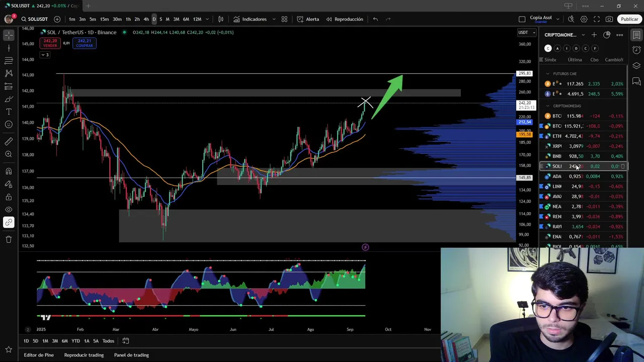This screenshot has width=644, height=362.
Task: Select watchlist flag A circle
Action: [x=557, y=48]
